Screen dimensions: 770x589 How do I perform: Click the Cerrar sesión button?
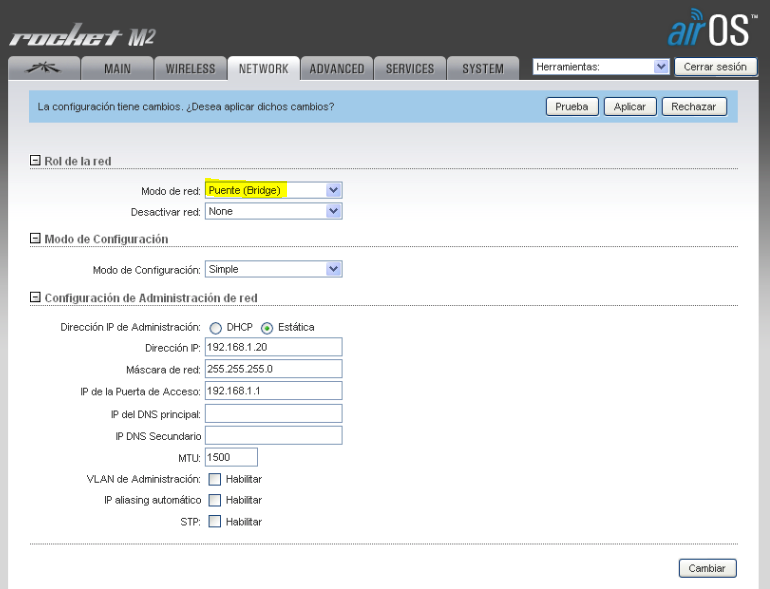715,67
